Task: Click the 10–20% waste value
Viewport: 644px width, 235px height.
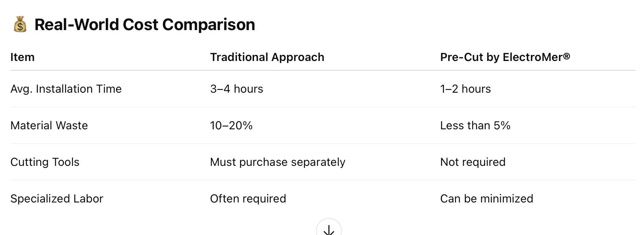Action: (231, 126)
